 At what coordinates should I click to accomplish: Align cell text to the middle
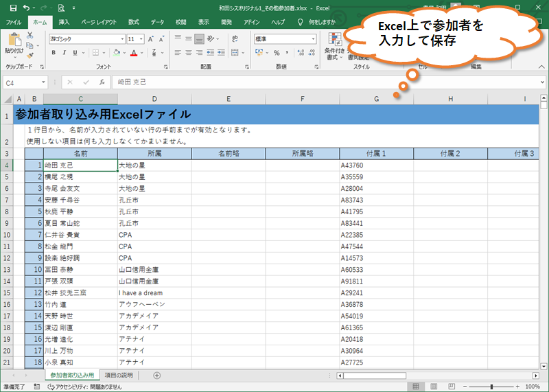coord(188,38)
